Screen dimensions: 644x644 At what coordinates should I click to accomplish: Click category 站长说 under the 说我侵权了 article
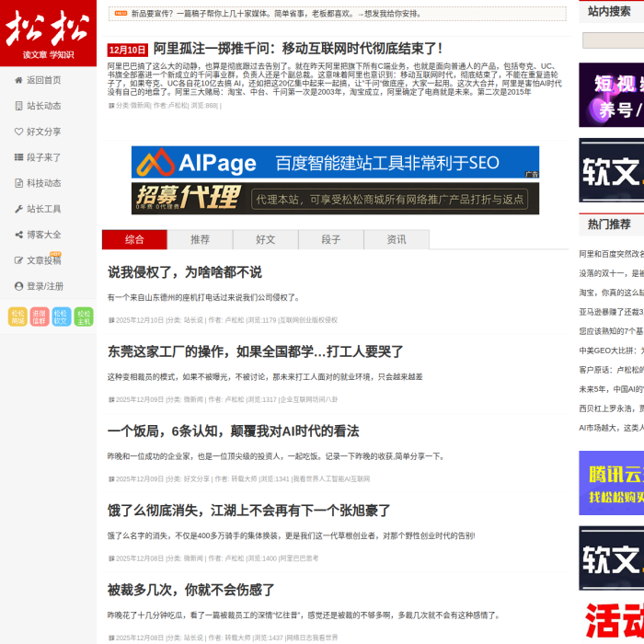pyautogui.click(x=193, y=320)
